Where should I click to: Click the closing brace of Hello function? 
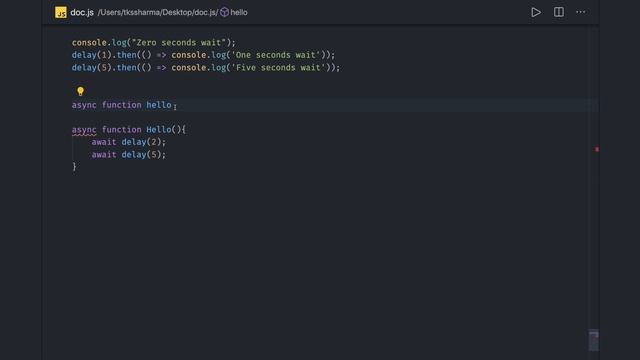[x=74, y=167]
